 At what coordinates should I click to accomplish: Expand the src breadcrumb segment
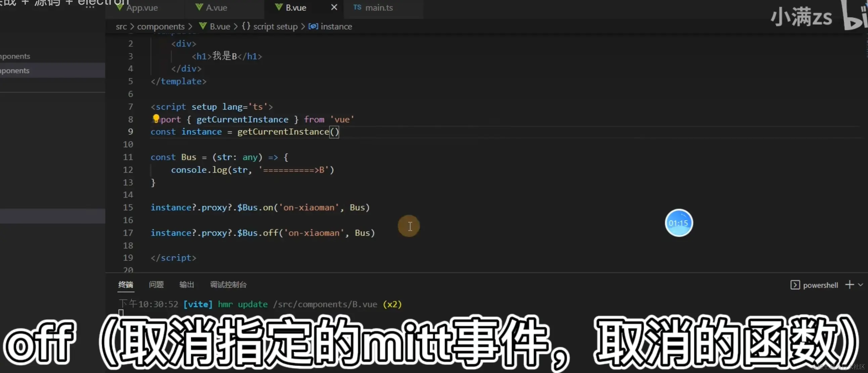click(x=121, y=26)
